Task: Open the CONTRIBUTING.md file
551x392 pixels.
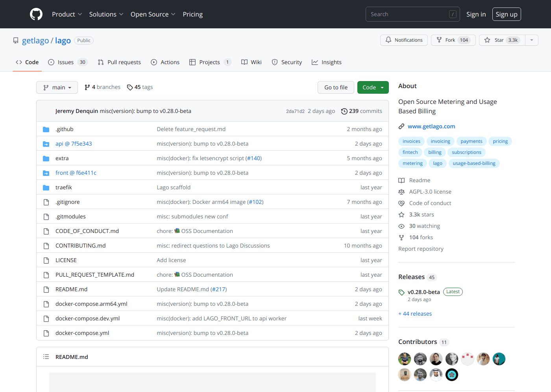Action: pyautogui.click(x=81, y=246)
